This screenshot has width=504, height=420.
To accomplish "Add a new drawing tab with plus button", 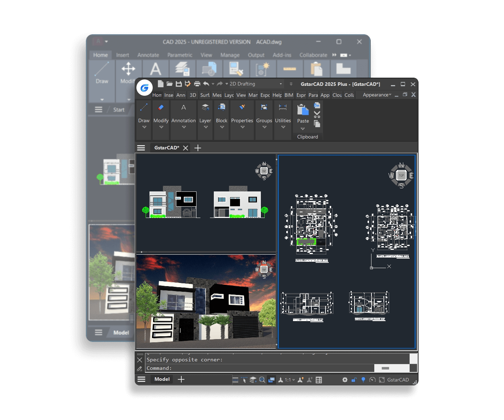I will coord(198,148).
